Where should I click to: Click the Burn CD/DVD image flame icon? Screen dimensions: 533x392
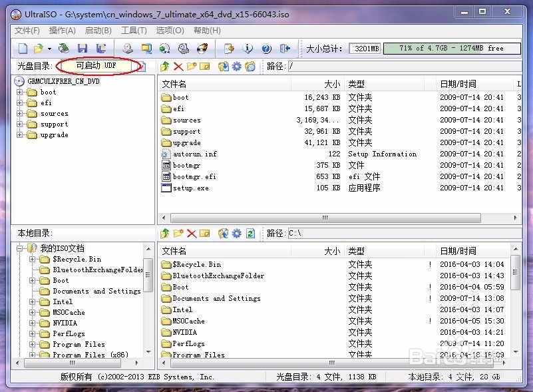(202, 49)
